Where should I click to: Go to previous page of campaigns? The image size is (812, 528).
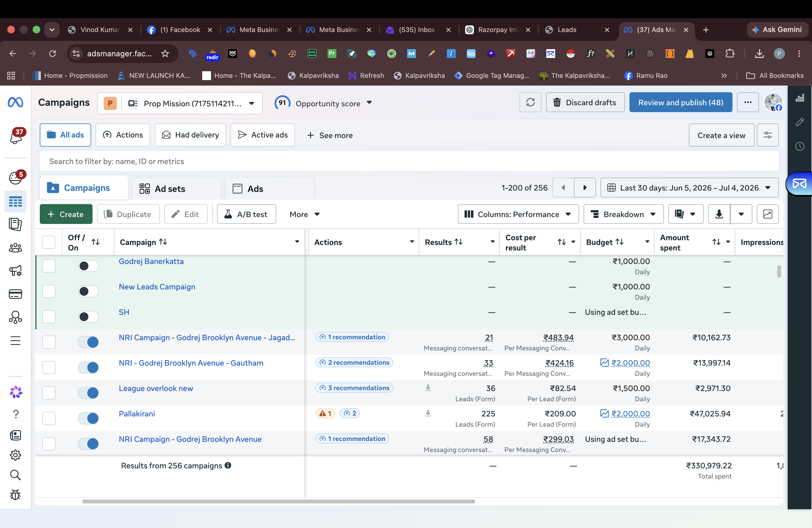[x=563, y=188]
